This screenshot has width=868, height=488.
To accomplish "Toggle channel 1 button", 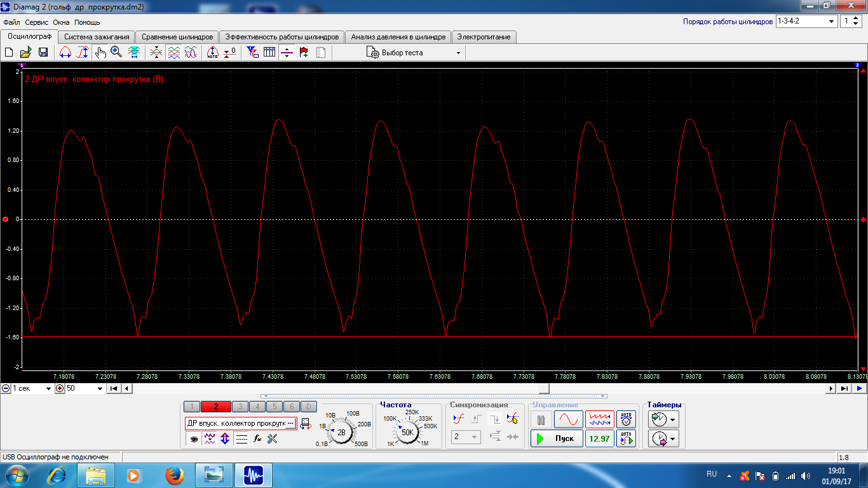I will pyautogui.click(x=191, y=407).
